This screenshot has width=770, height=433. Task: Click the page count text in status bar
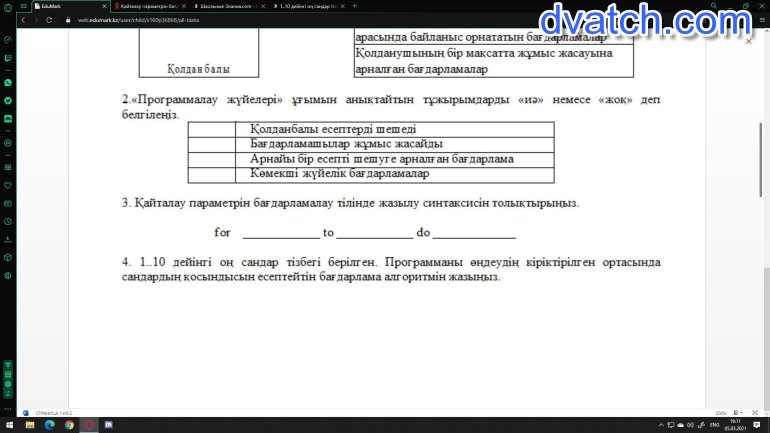pyautogui.click(x=54, y=413)
